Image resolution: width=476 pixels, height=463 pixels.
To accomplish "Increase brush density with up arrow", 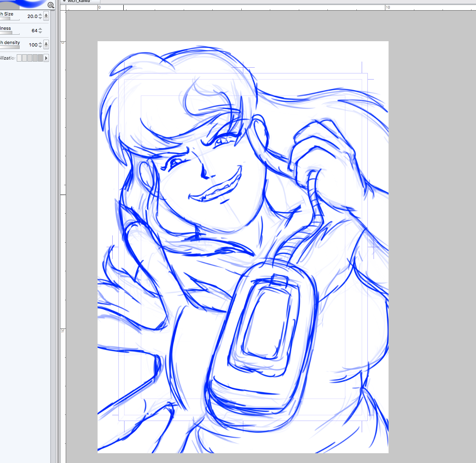I will point(40,43).
